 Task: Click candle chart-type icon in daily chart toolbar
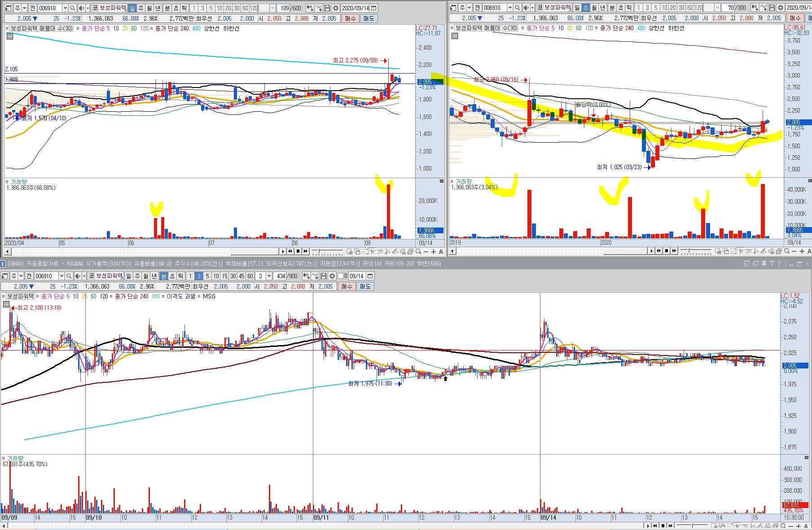click(310, 8)
